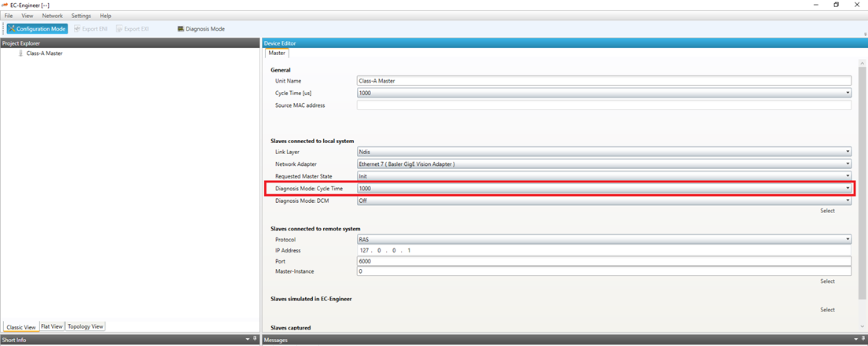The height and width of the screenshot is (346, 868).
Task: Expand the Network Adapter dropdown
Action: point(848,164)
